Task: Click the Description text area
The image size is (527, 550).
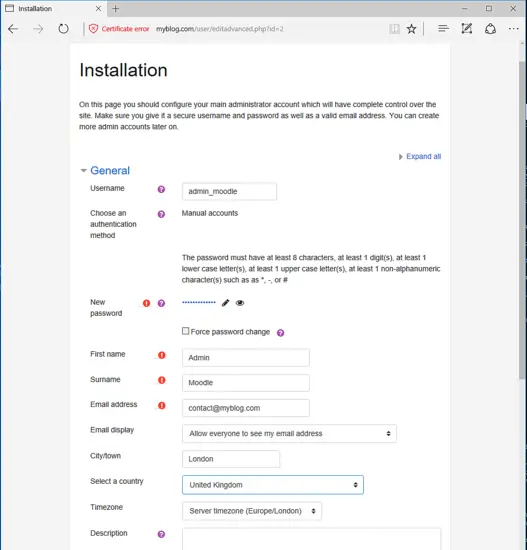Action: pos(311,539)
